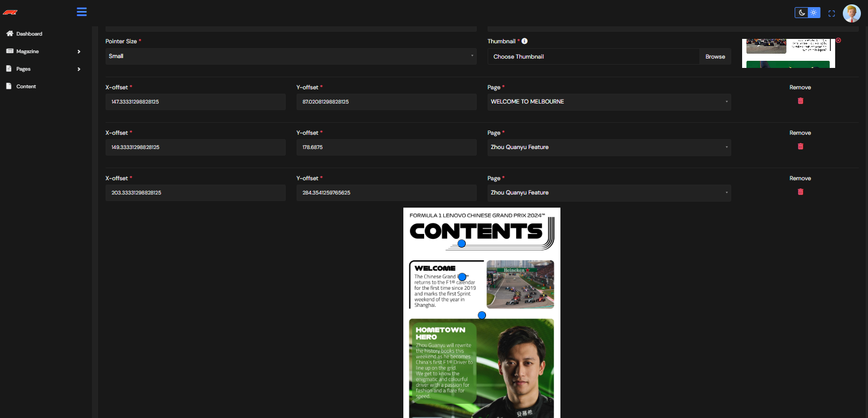Toggle the hamburger sidebar menu

pyautogui.click(x=82, y=12)
